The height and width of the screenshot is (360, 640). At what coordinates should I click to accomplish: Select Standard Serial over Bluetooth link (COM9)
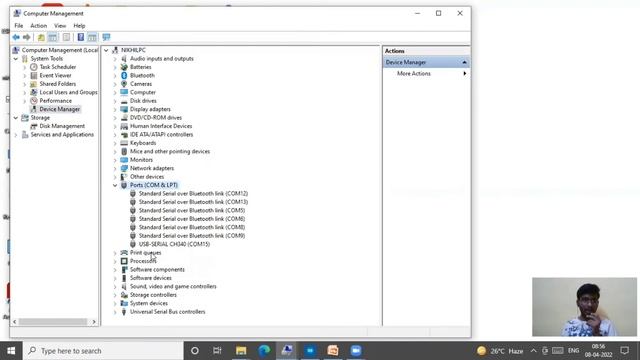pos(192,236)
